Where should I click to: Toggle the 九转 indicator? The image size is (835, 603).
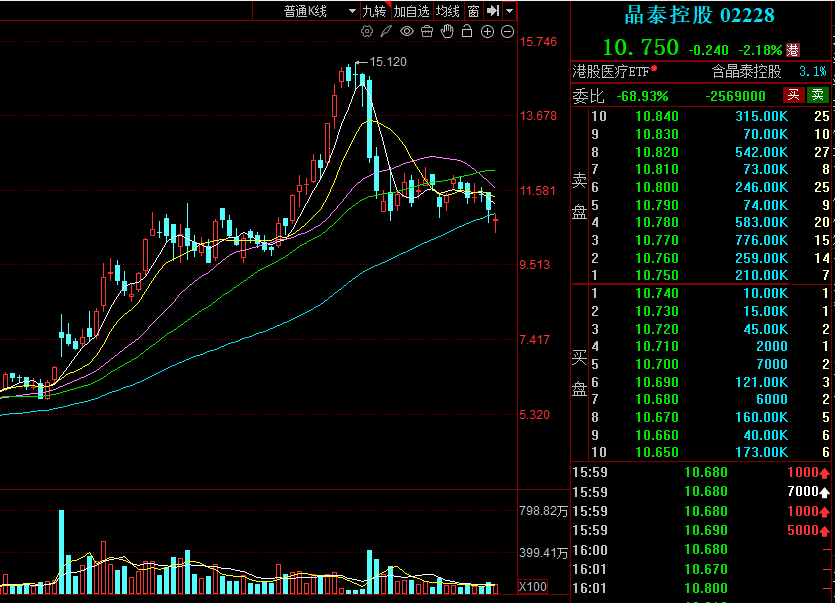(374, 11)
